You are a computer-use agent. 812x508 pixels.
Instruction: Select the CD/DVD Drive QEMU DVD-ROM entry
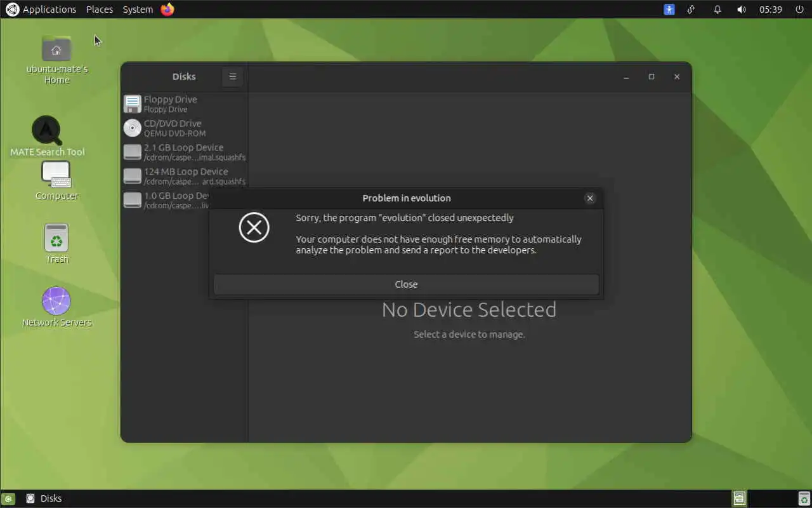point(184,128)
